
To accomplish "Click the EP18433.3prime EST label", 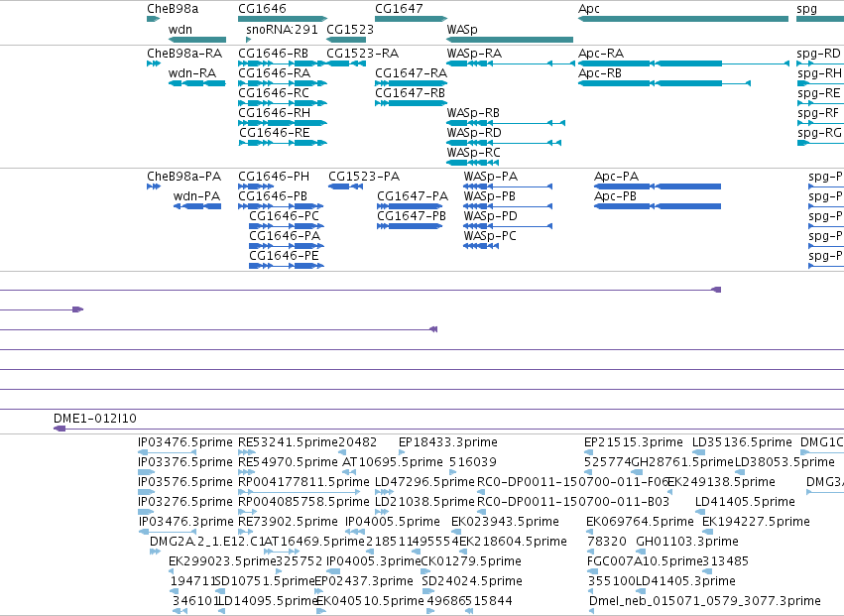I will tap(448, 442).
